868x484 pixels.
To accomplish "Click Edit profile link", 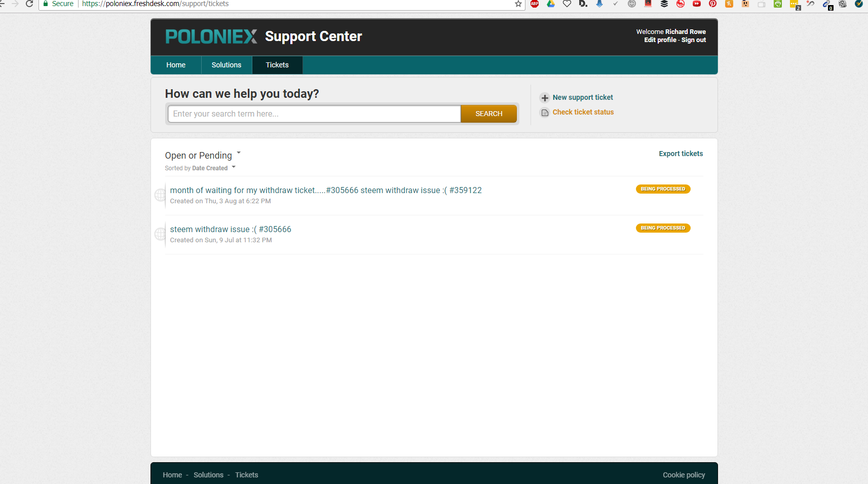I will click(660, 40).
